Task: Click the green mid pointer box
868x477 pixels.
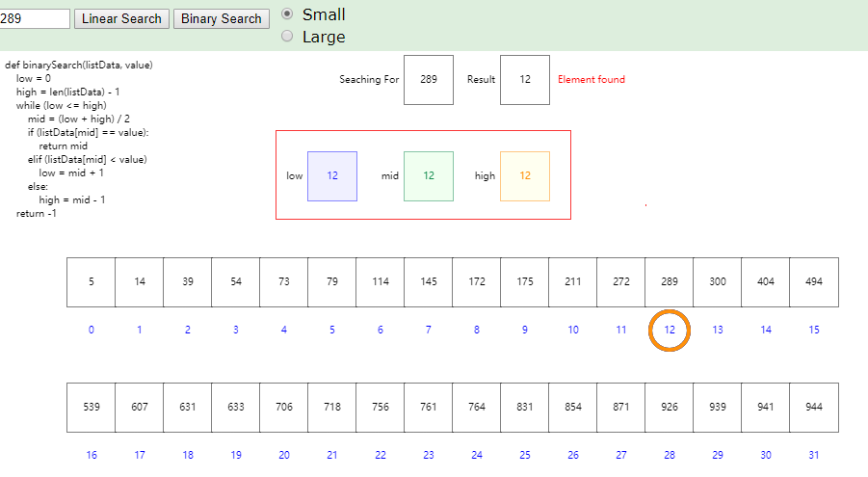Action: click(429, 176)
